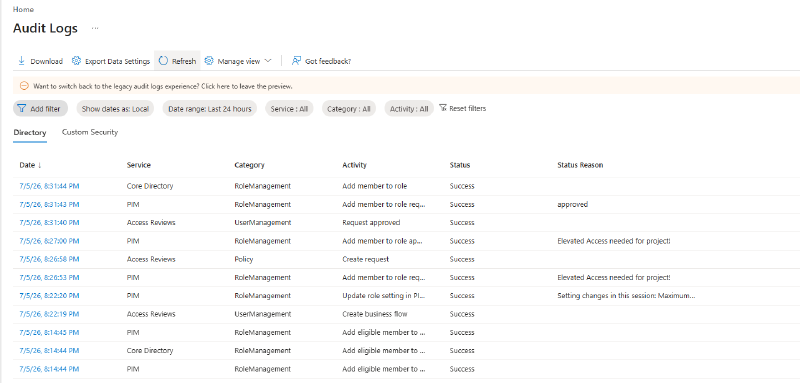The height and width of the screenshot is (383, 800).
Task: Click 'Core Directory' in the 8:31:44 PM row
Action: (x=150, y=186)
